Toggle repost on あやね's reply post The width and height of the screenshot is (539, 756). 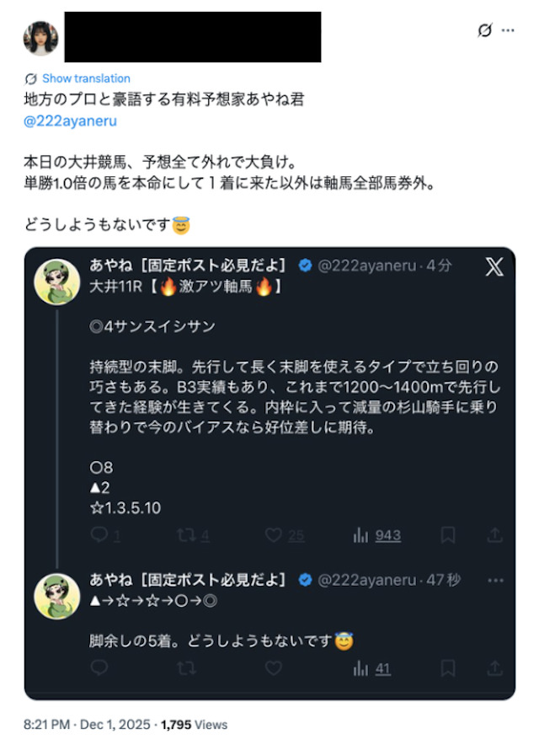tap(185, 668)
